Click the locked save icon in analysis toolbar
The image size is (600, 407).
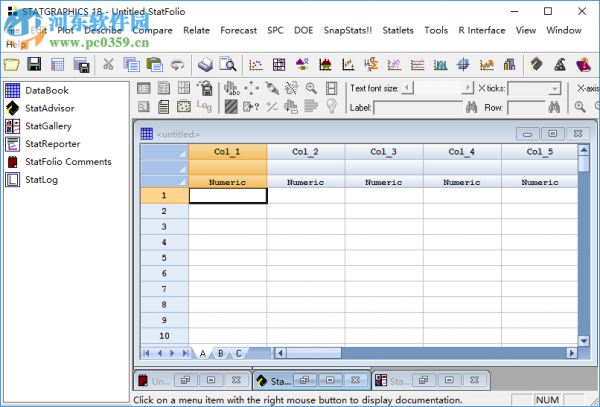[x=205, y=88]
